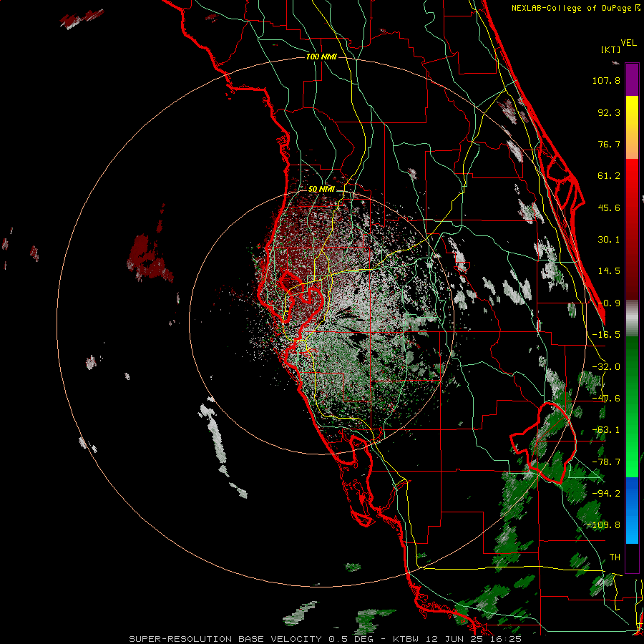Select the 76.7 value on velocity scale
This screenshot has height=644, width=644.
coord(609,144)
